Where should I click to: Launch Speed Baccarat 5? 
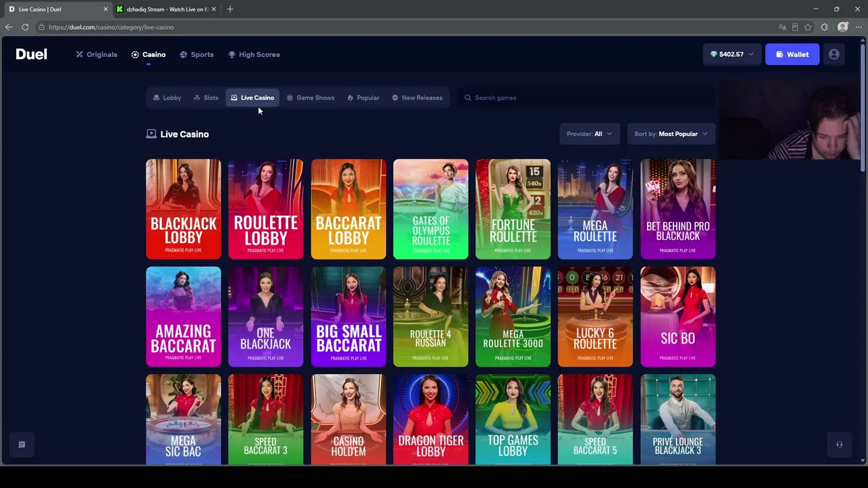click(595, 420)
